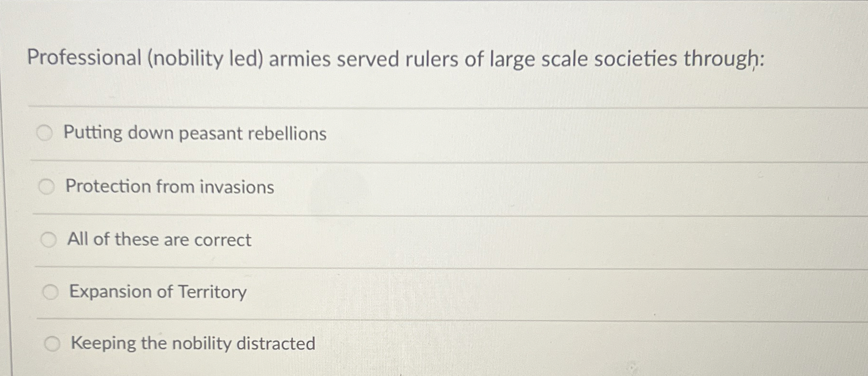Viewport: 868px width, 376px height.
Task: Select the 'Keeping the nobility distracted' radio button
Action: [x=53, y=343]
